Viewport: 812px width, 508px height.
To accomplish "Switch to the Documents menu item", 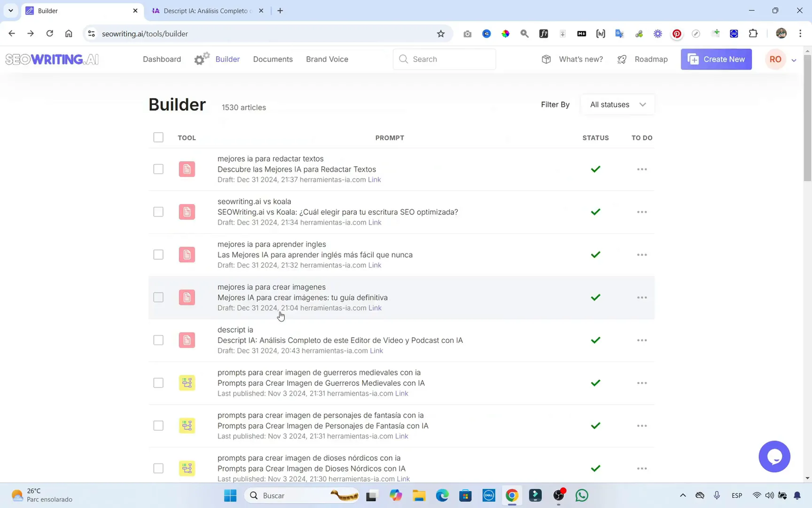I will point(273,59).
